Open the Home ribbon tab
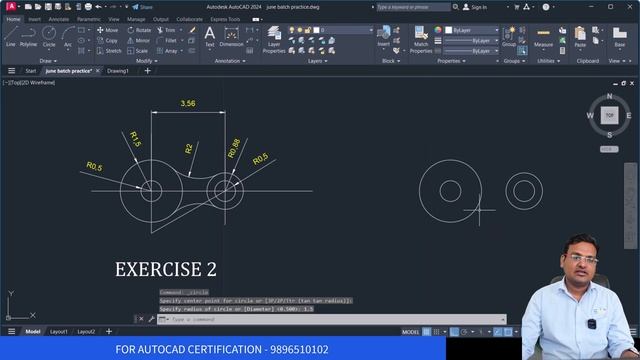The image size is (640, 360). tap(13, 19)
